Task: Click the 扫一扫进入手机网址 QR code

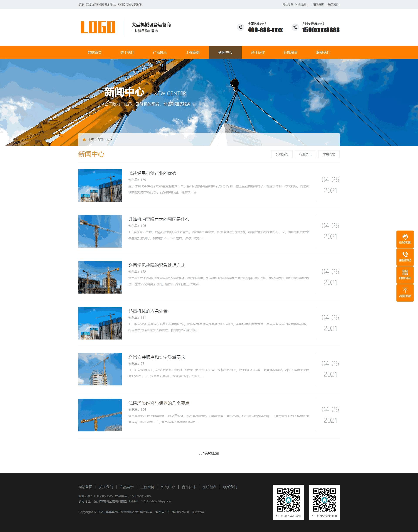Action: point(288,500)
